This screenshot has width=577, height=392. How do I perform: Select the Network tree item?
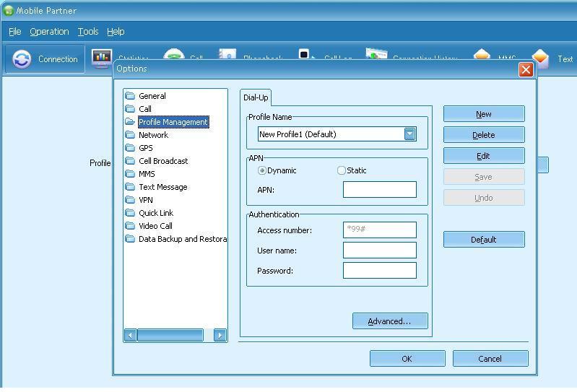[153, 135]
